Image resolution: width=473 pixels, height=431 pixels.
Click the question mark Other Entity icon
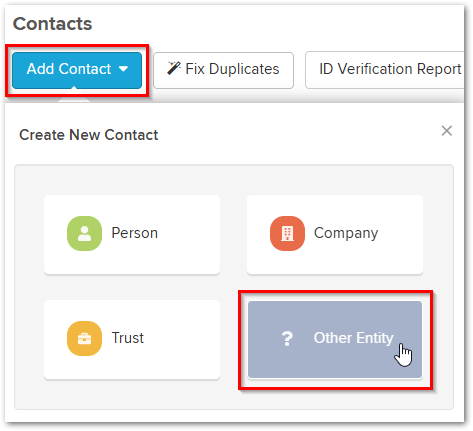pos(287,338)
